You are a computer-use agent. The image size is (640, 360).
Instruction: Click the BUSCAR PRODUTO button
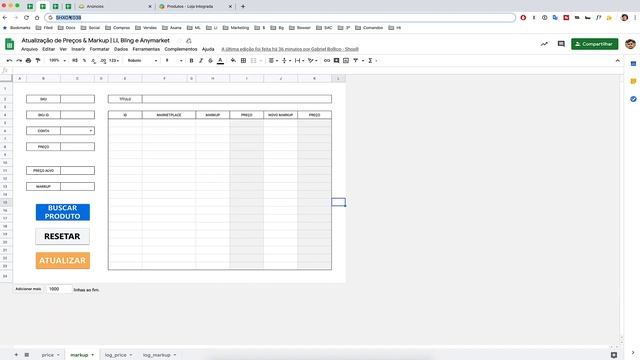click(x=62, y=212)
